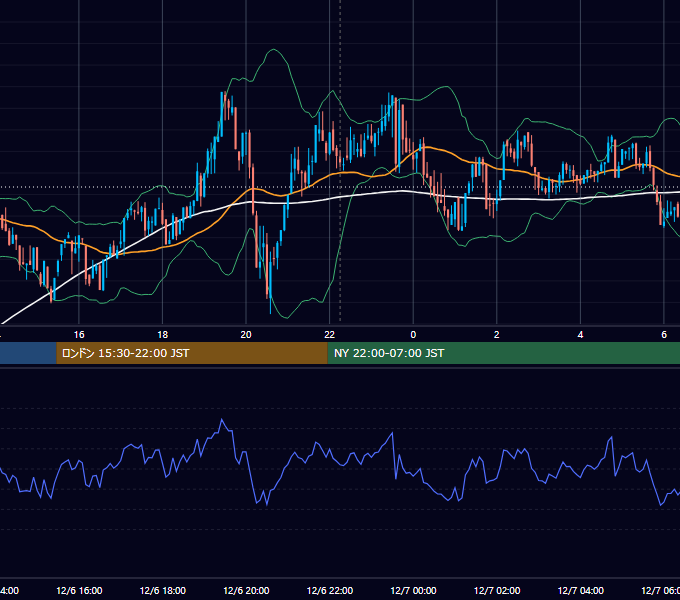Image resolution: width=680 pixels, height=600 pixels.
Task: Click the 12/7 00:00 date label
Action: click(x=413, y=591)
